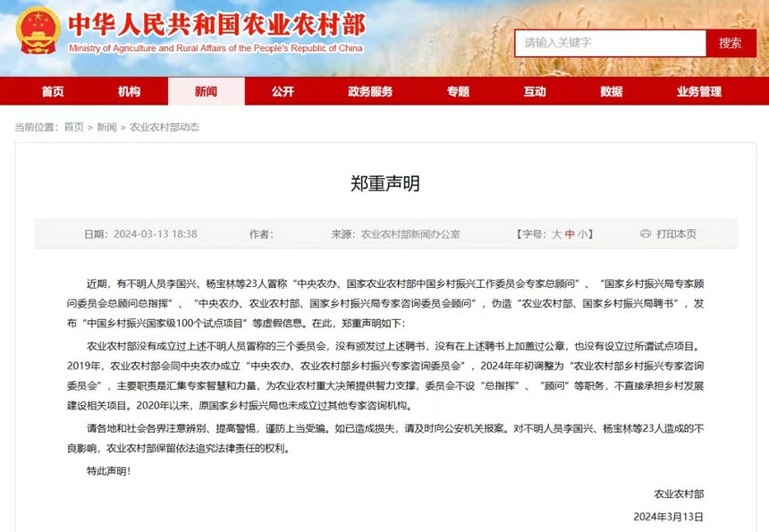Image resolution: width=769 pixels, height=532 pixels.
Task: Click the 当前位置 label
Action: (36, 127)
